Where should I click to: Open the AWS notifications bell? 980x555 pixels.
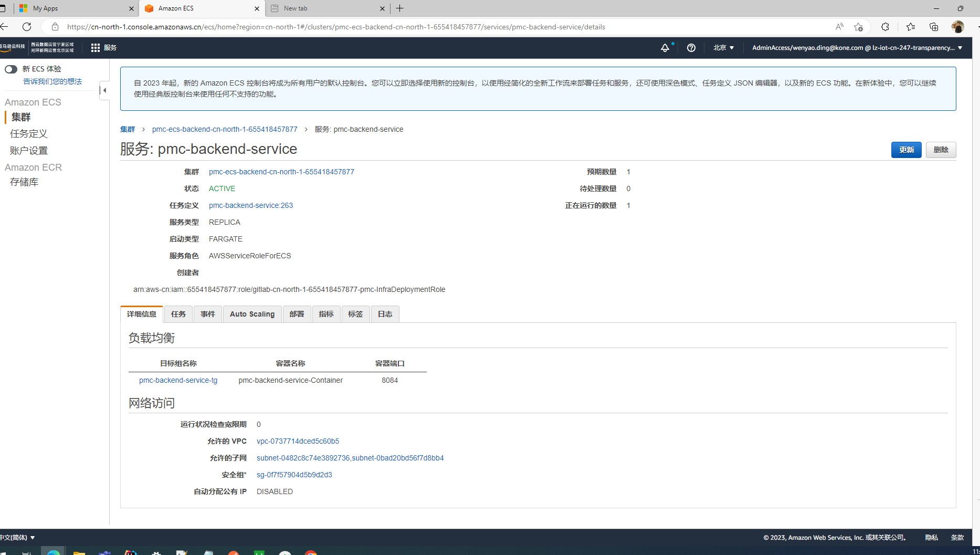pos(665,48)
